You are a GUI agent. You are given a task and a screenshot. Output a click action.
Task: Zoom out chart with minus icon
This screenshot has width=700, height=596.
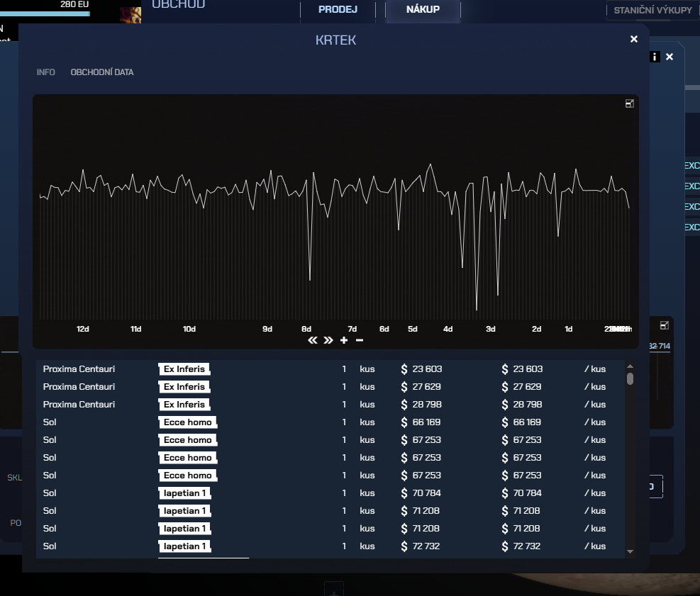click(360, 340)
